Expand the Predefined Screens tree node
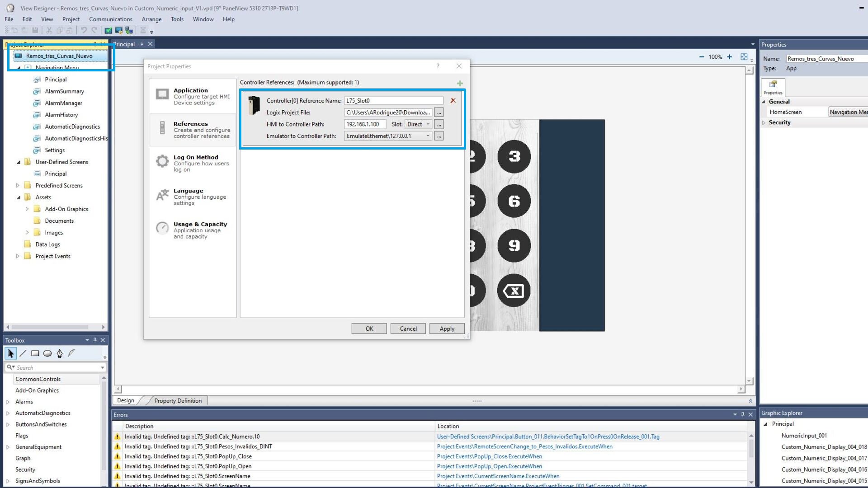The image size is (868, 488). pos(18,185)
